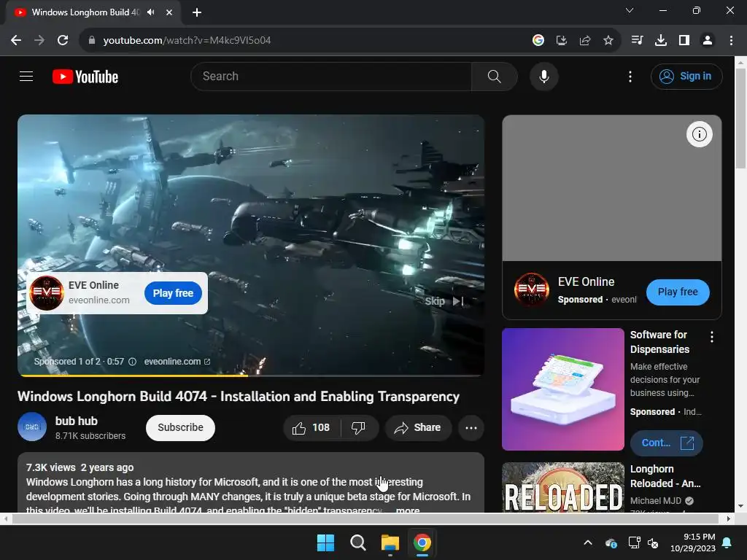747x560 pixels.
Task: Open options for Software for Dispensaries ad
Action: (712, 337)
